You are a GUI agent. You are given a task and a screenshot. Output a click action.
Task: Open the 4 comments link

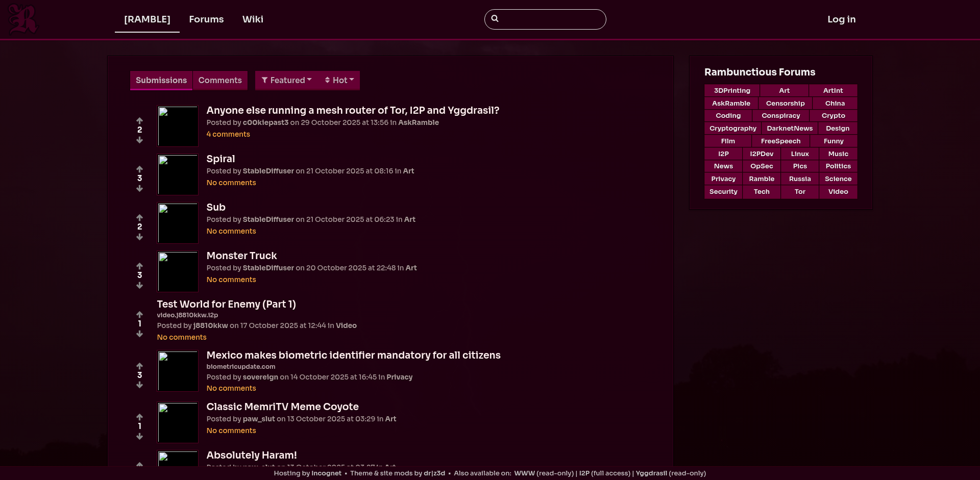click(228, 134)
